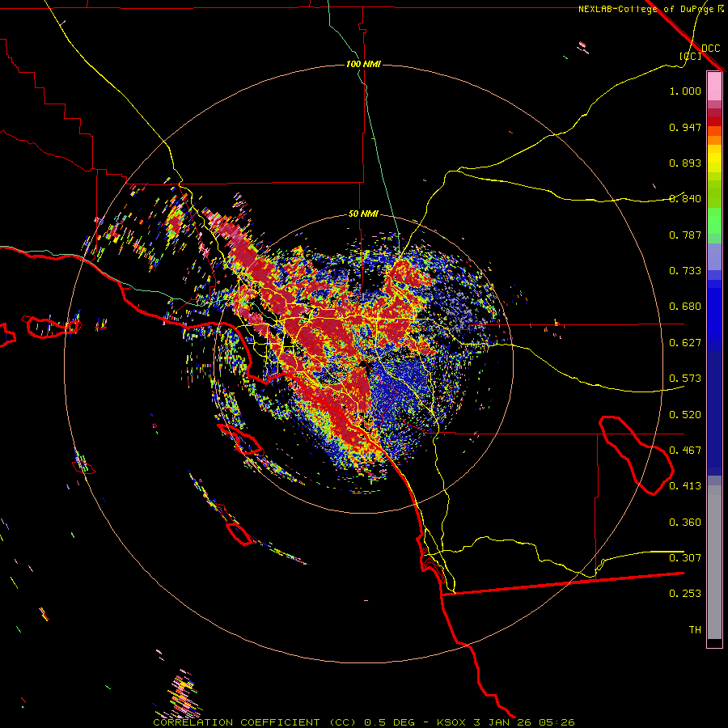Click the DCC label above the color scale
728x728 pixels.
pyautogui.click(x=711, y=49)
